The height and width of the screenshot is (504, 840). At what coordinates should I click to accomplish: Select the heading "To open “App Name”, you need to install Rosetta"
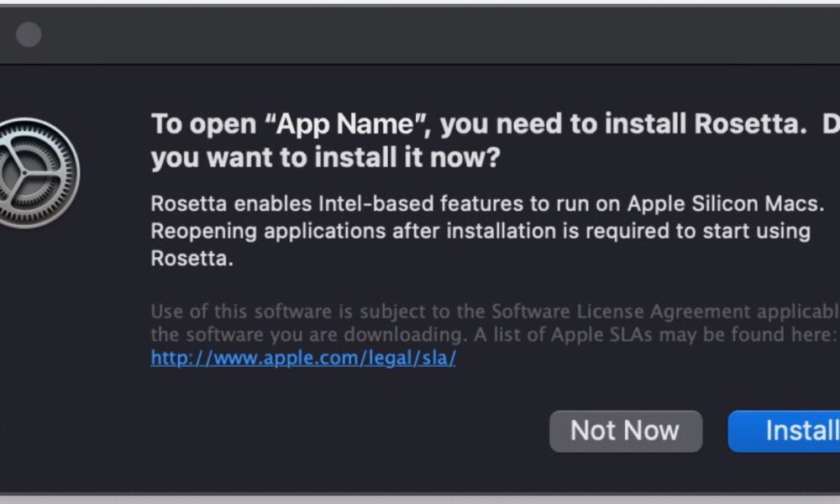479,124
